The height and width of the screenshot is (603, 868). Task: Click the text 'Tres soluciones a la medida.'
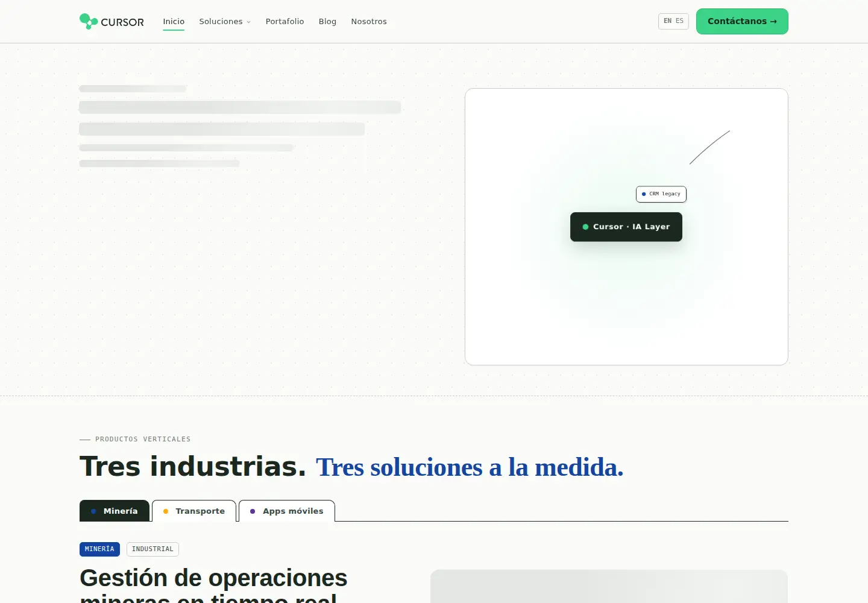coord(470,467)
